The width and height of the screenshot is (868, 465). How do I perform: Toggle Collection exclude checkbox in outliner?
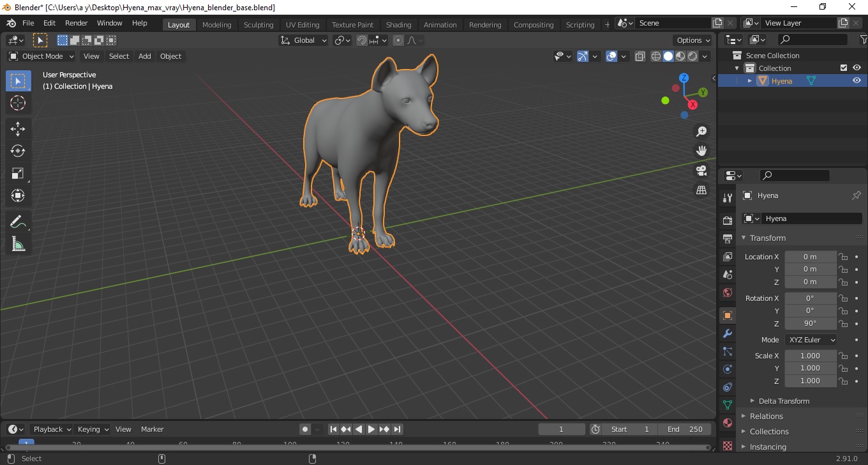pos(844,68)
